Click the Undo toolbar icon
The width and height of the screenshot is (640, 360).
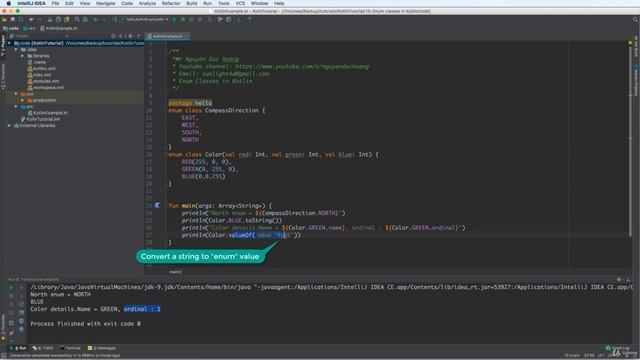[31, 19]
